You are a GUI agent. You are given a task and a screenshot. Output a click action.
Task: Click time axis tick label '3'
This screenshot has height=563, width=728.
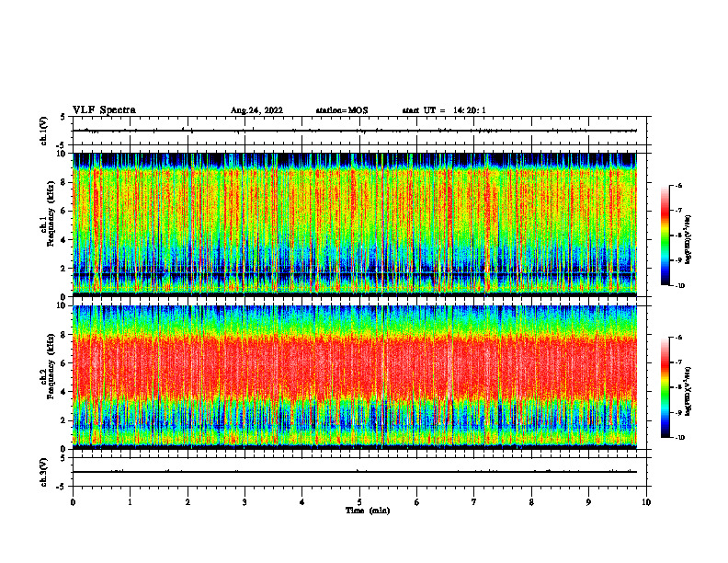click(x=245, y=502)
